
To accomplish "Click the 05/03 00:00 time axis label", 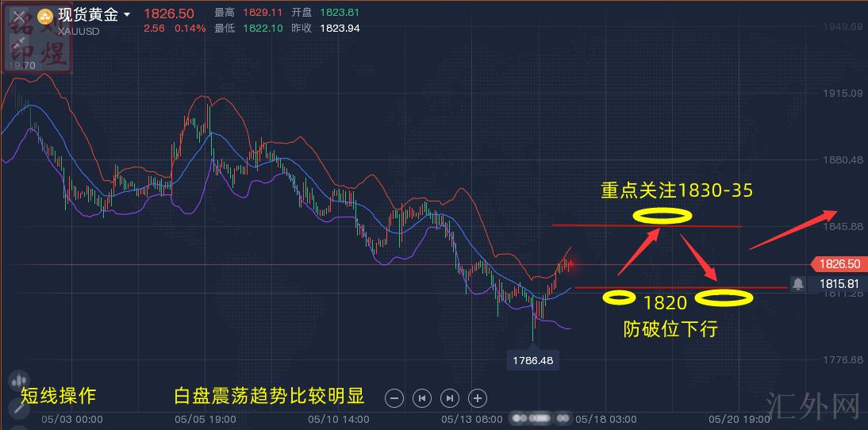I will [72, 419].
